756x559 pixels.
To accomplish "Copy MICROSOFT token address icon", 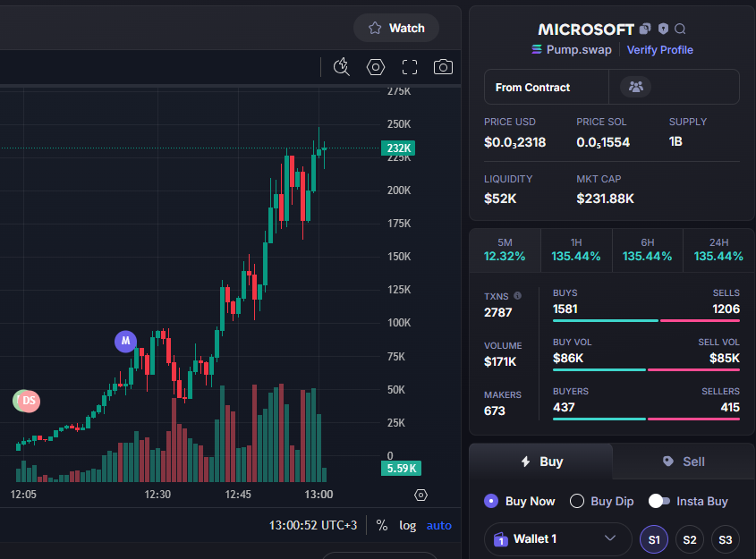I will tap(645, 30).
